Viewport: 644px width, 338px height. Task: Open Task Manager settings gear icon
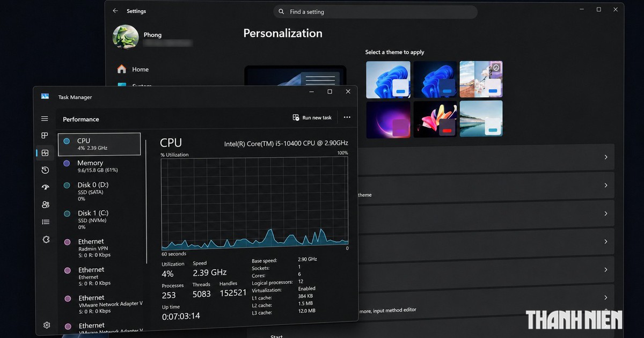point(47,325)
